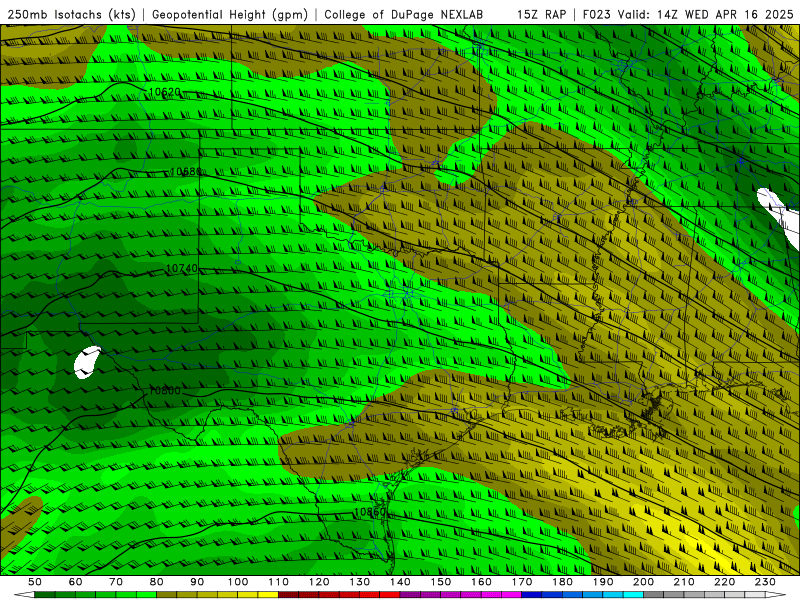Click the 90 value on color scale

click(197, 582)
